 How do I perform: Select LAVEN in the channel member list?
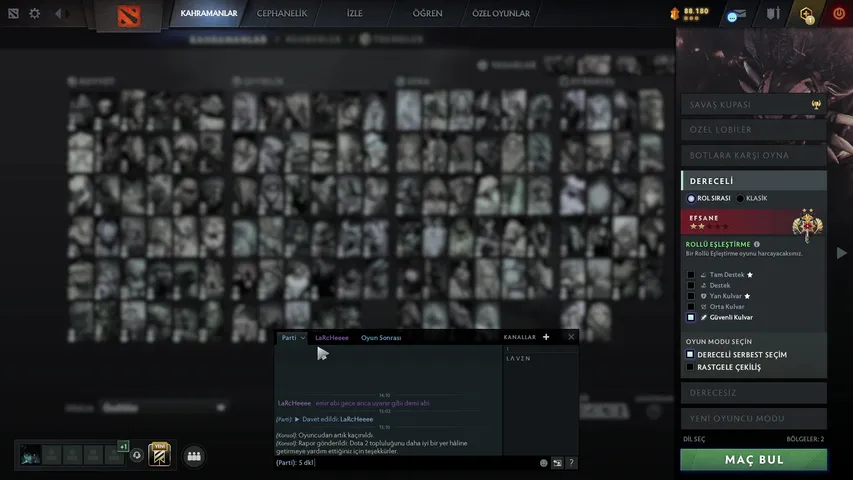pos(518,359)
